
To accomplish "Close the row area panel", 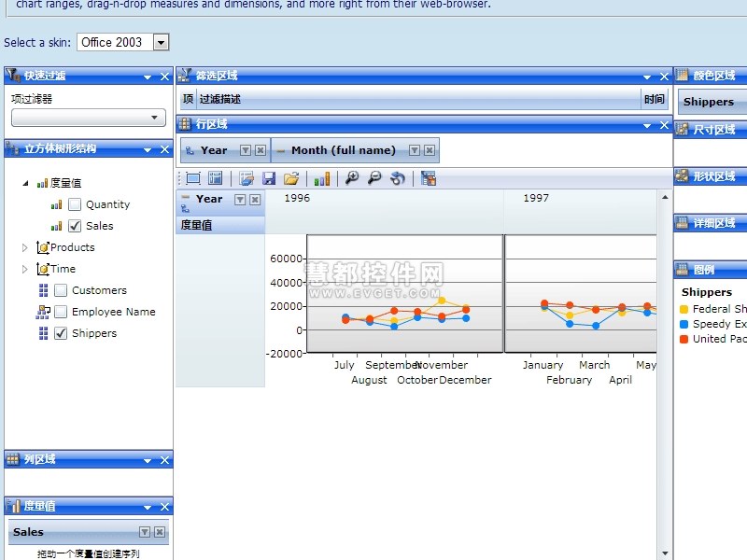I will [x=664, y=125].
